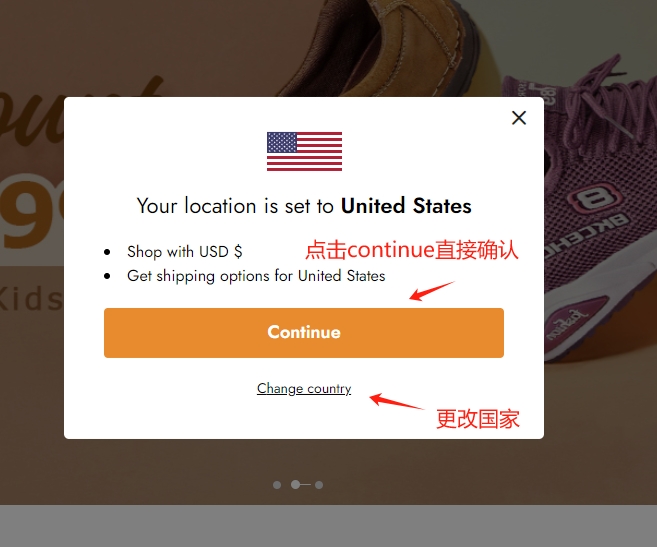Click the 'Kids' text on the banner
The width and height of the screenshot is (657, 547).
click(30, 299)
